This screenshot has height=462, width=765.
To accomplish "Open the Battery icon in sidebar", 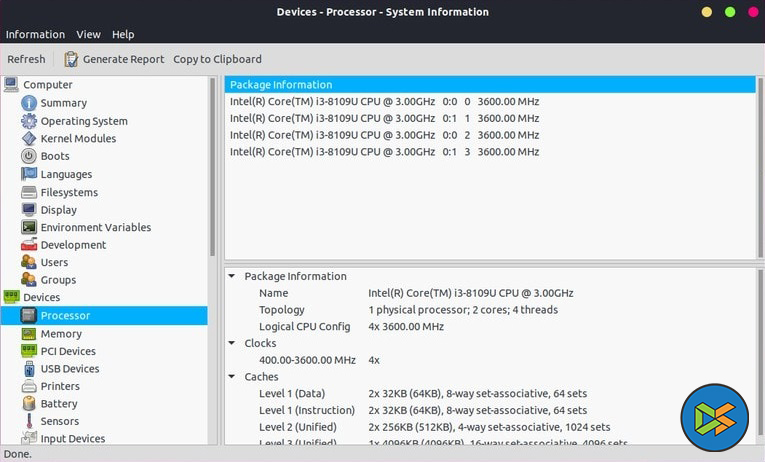I will click(29, 404).
